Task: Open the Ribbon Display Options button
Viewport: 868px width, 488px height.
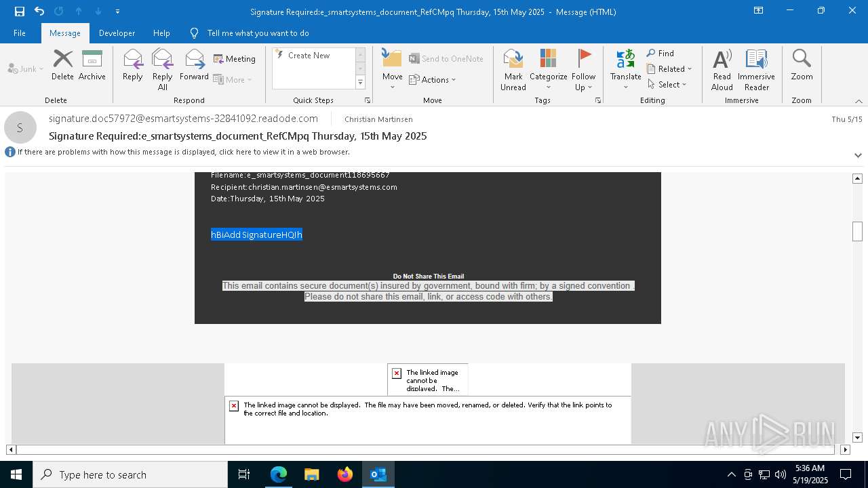Action: click(x=759, y=11)
